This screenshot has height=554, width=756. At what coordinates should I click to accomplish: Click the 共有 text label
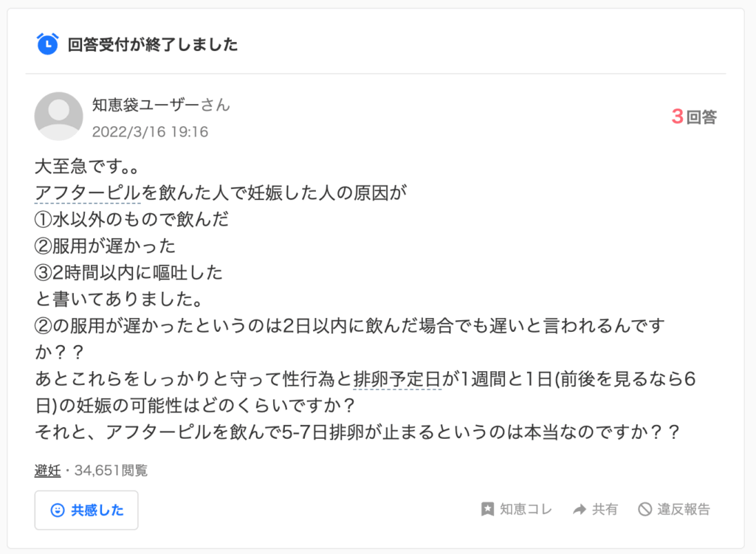tap(605, 509)
